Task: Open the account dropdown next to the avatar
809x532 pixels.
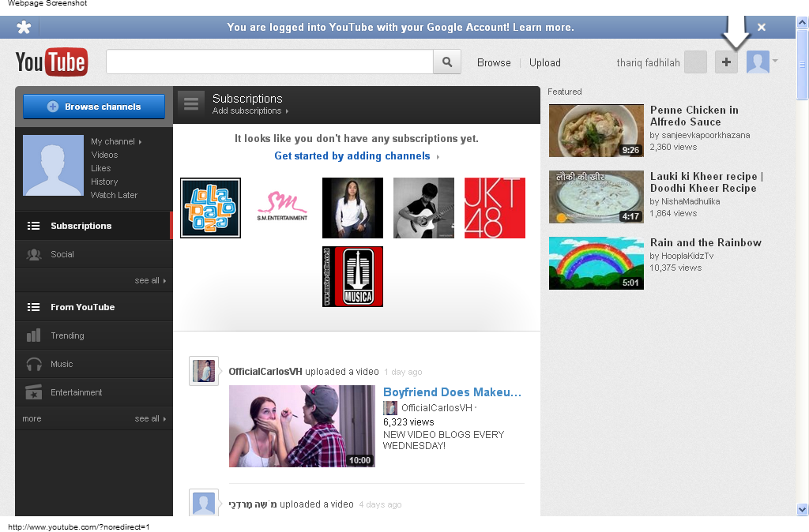Action: pos(775,62)
